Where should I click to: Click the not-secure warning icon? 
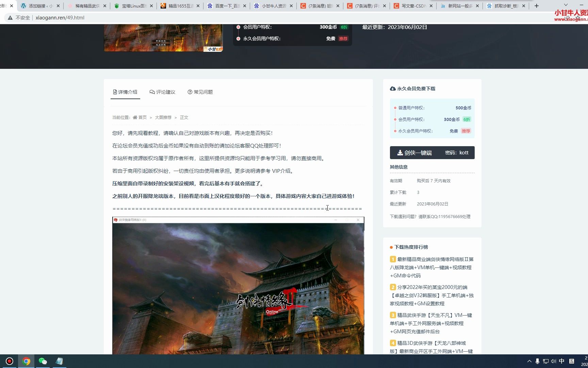tap(10, 18)
